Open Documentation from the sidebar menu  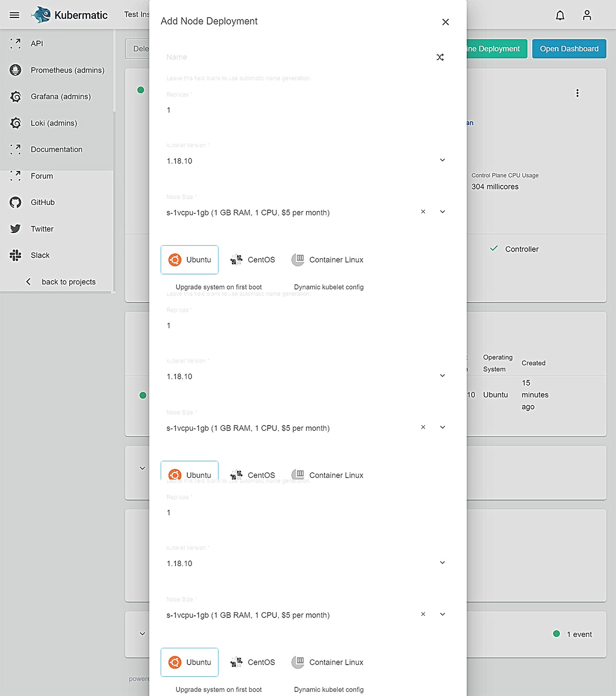[x=56, y=149]
